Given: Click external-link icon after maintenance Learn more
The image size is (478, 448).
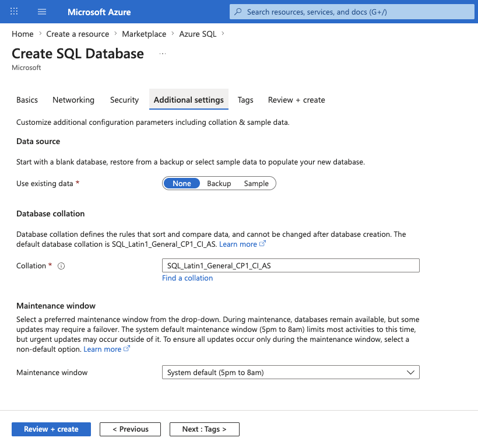Looking at the screenshot, I should tap(127, 349).
